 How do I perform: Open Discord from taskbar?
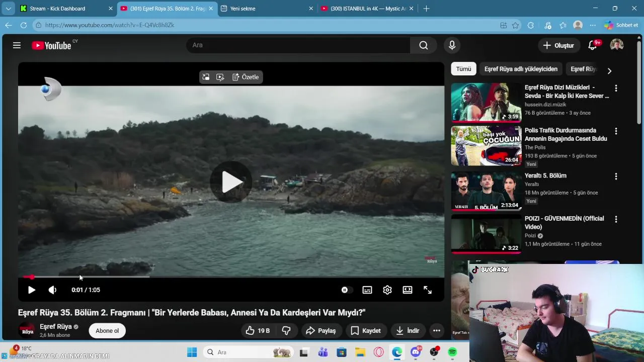tap(416, 352)
